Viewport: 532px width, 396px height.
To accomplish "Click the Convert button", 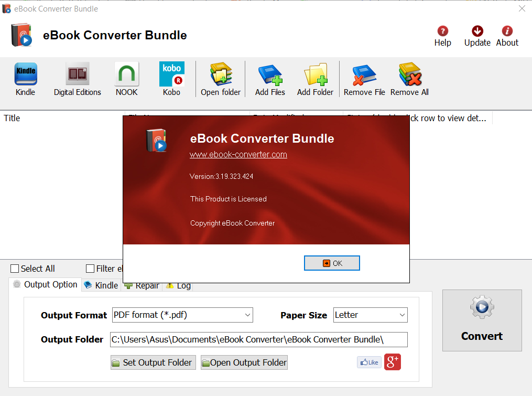I will 482,320.
